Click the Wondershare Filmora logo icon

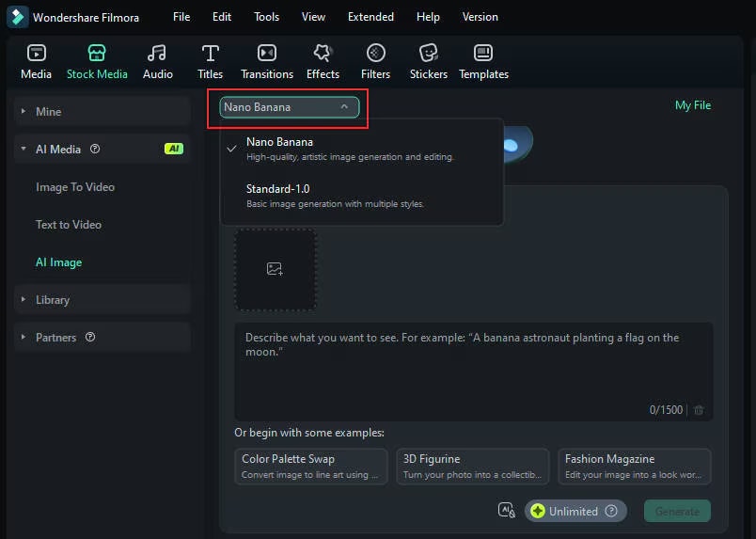point(17,17)
